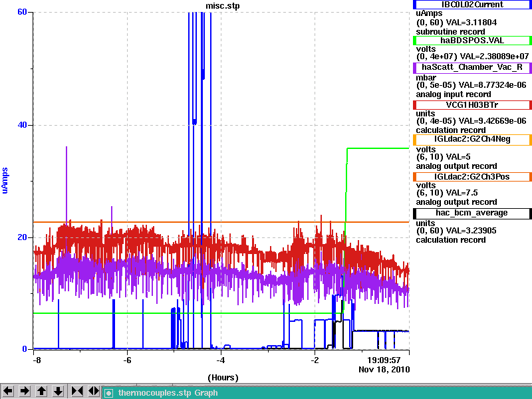Click the value text VAL=3.11804
Screen dimensions: 532x399
471,23
